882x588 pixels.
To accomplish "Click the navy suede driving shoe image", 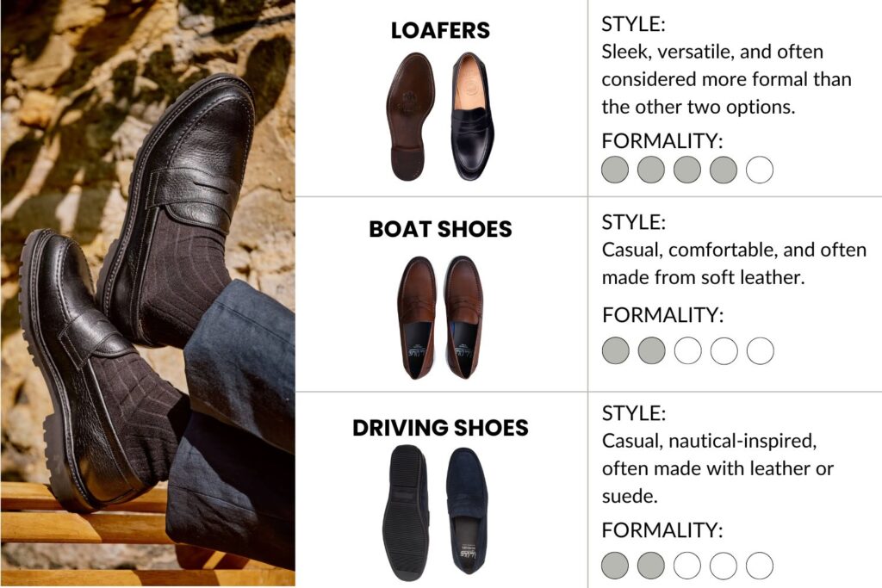I will (x=468, y=511).
